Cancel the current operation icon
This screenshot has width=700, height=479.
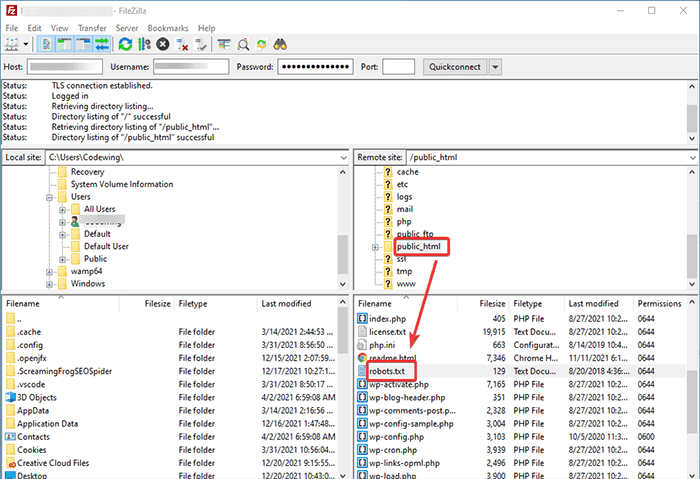coord(163,45)
